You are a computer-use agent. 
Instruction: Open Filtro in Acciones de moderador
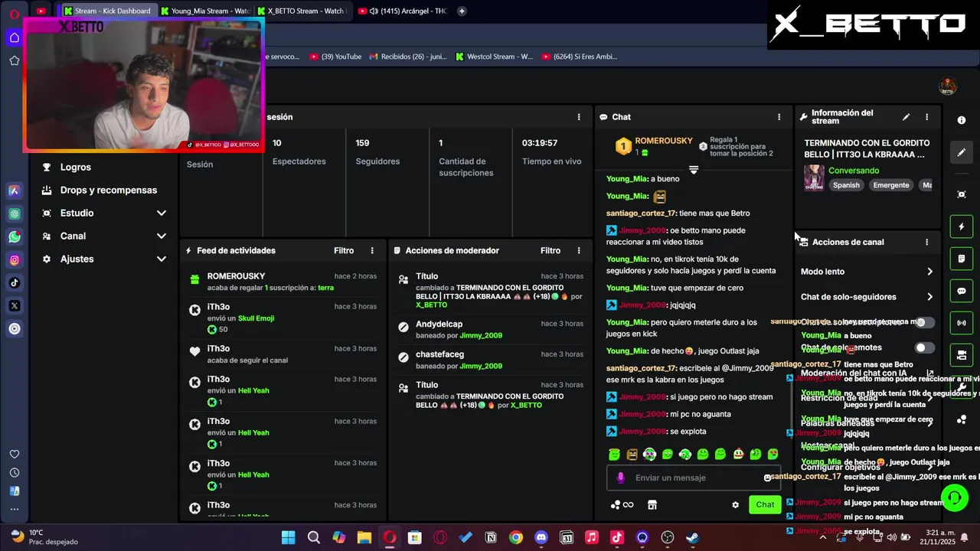550,250
